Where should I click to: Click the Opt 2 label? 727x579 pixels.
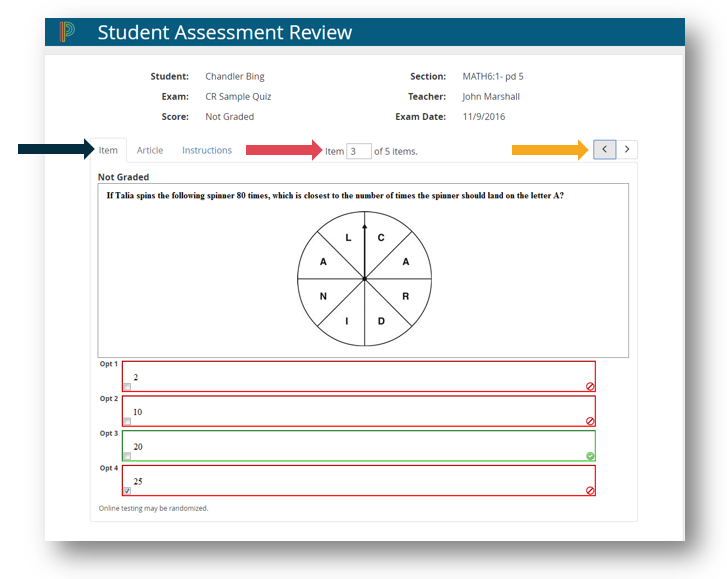point(108,399)
